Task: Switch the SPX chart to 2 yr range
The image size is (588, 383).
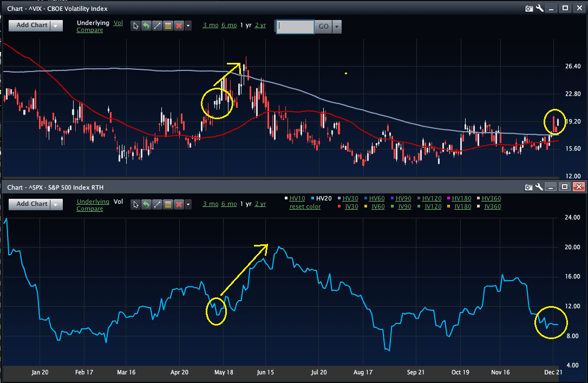Action: click(x=260, y=204)
